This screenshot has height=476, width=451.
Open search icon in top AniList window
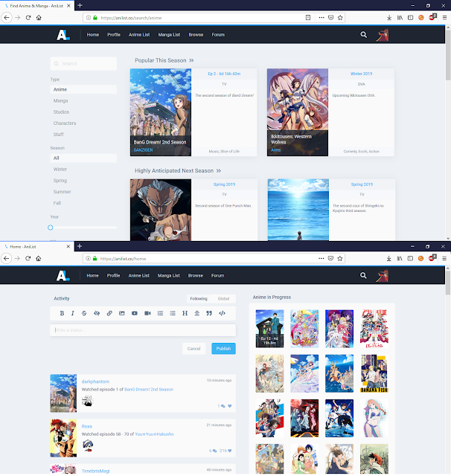click(363, 35)
